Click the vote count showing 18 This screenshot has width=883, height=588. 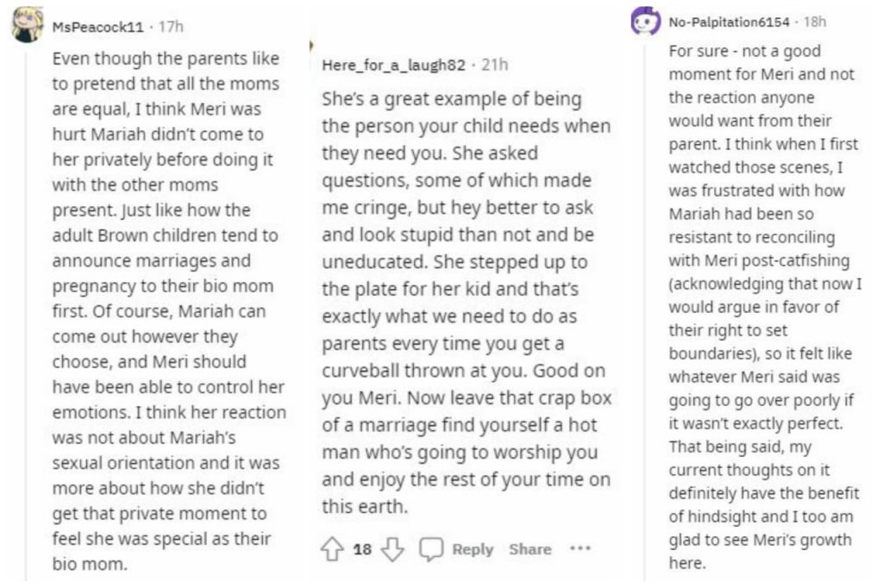click(x=362, y=549)
